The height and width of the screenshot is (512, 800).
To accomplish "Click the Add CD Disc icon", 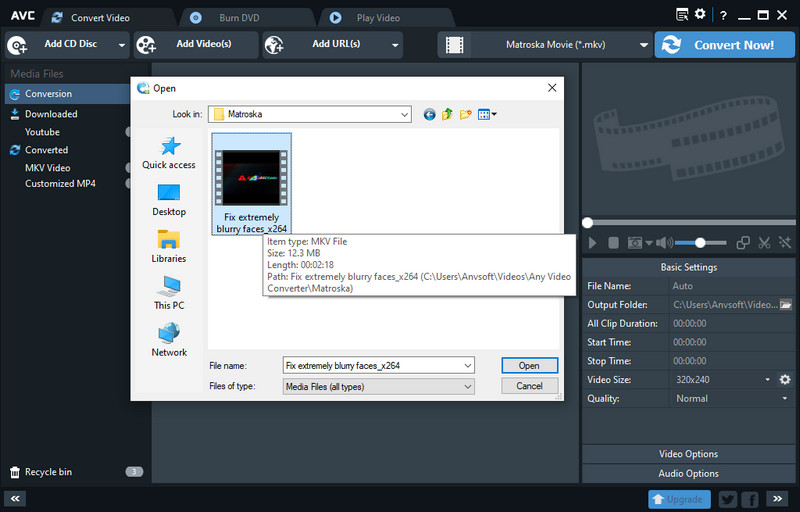I will pos(17,45).
